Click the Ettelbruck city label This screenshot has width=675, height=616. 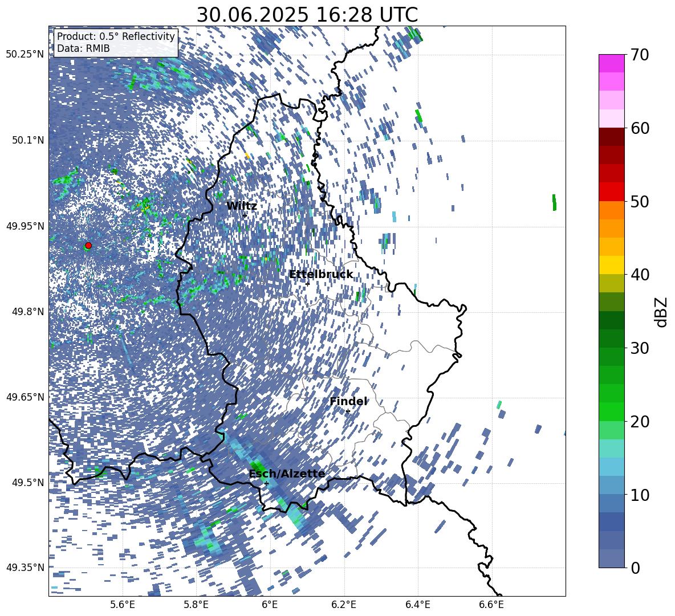point(321,275)
